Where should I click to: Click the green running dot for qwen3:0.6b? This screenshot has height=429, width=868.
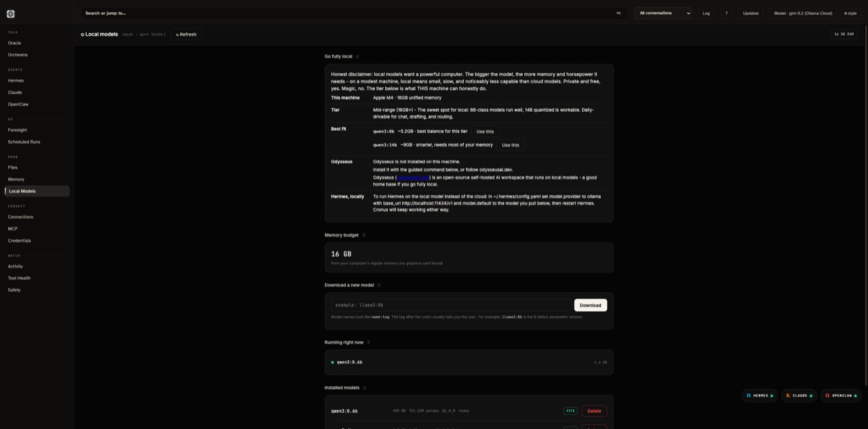click(332, 363)
